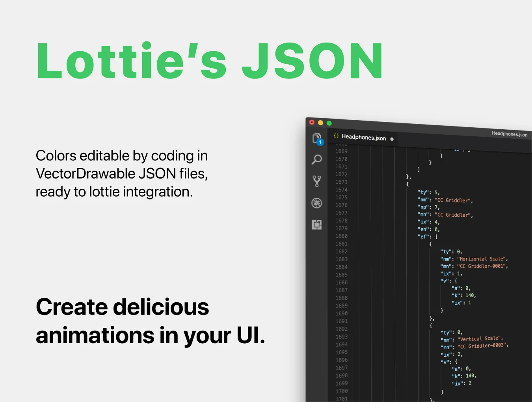532x402 pixels.
Task: Minimize the window with the yellow button
Action: pos(320,123)
